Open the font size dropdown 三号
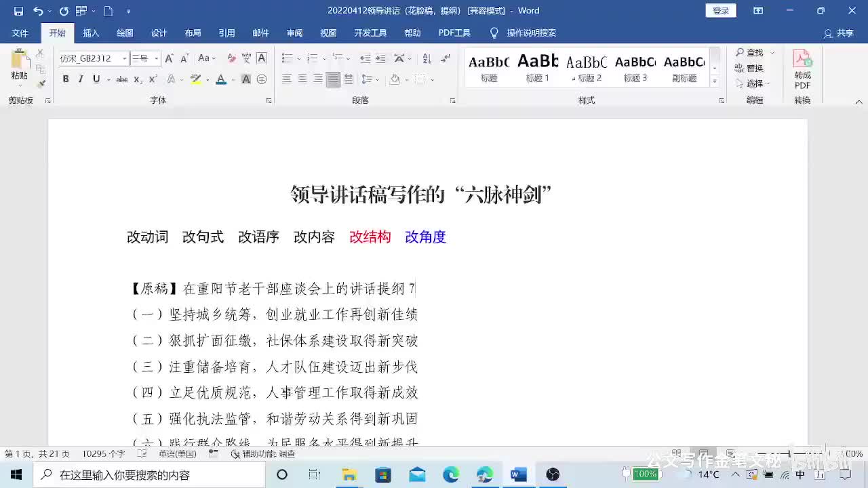The image size is (868, 488). 157,58
